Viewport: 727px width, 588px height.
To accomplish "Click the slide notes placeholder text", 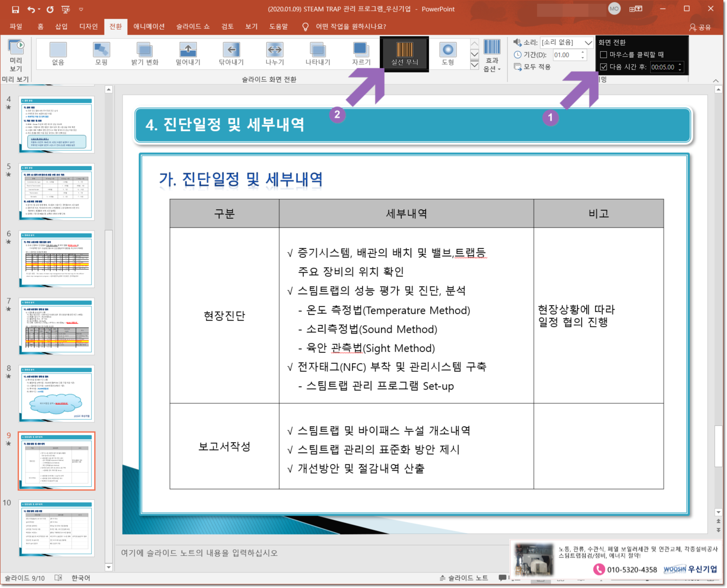I will pyautogui.click(x=199, y=553).
